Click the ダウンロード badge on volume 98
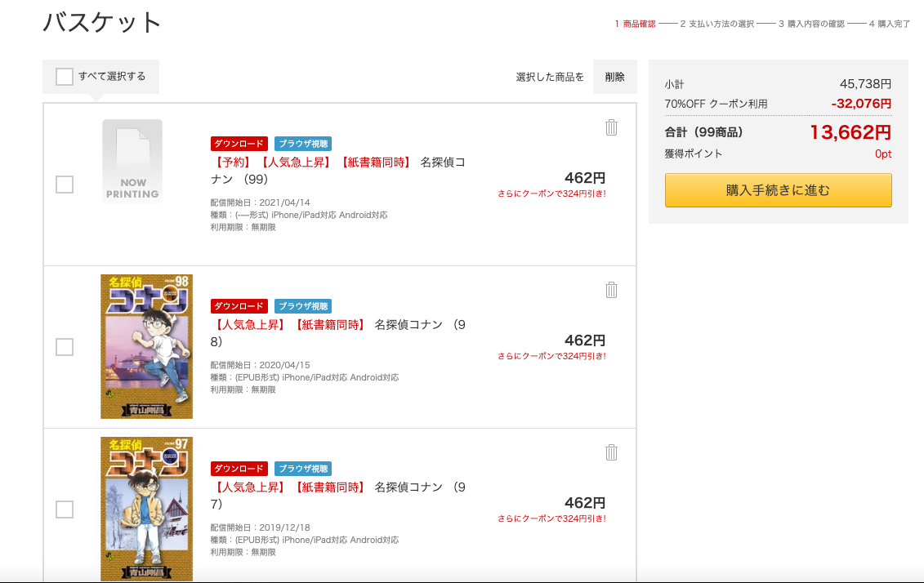Screen dimensions: 924x583 pos(239,306)
